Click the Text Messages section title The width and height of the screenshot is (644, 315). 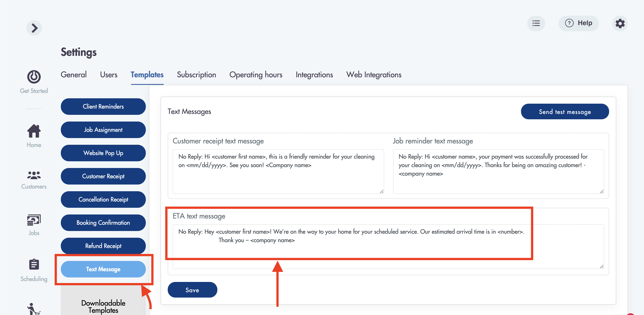click(189, 111)
